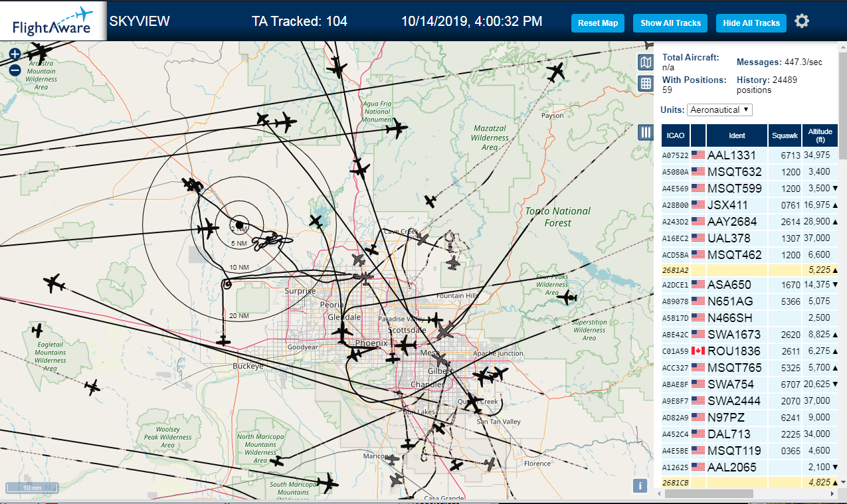Viewport: 847px width, 504px height.
Task: Click the SKYVIEW title text
Action: click(140, 21)
